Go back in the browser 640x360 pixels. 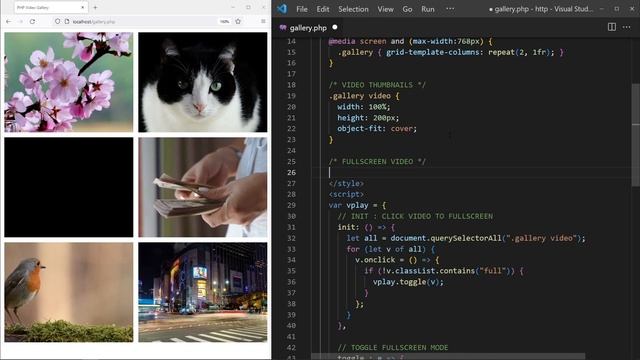(x=9, y=21)
